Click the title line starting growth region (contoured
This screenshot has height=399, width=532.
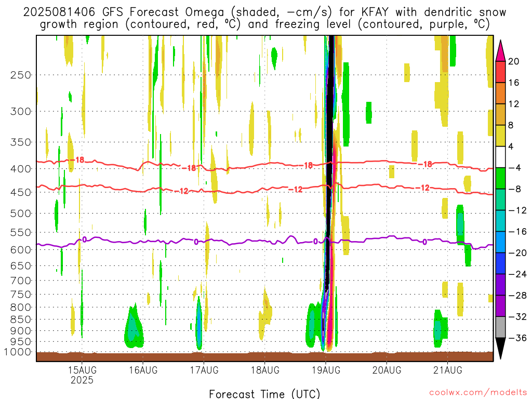tap(264, 24)
